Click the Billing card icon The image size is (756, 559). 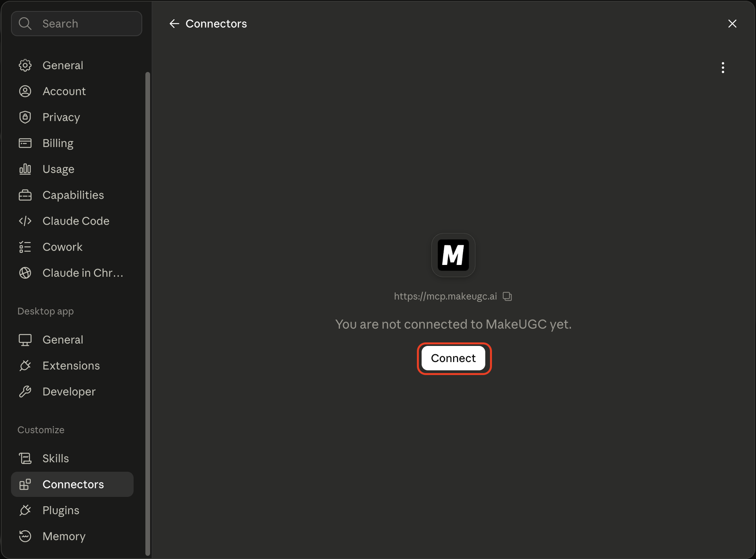point(25,143)
